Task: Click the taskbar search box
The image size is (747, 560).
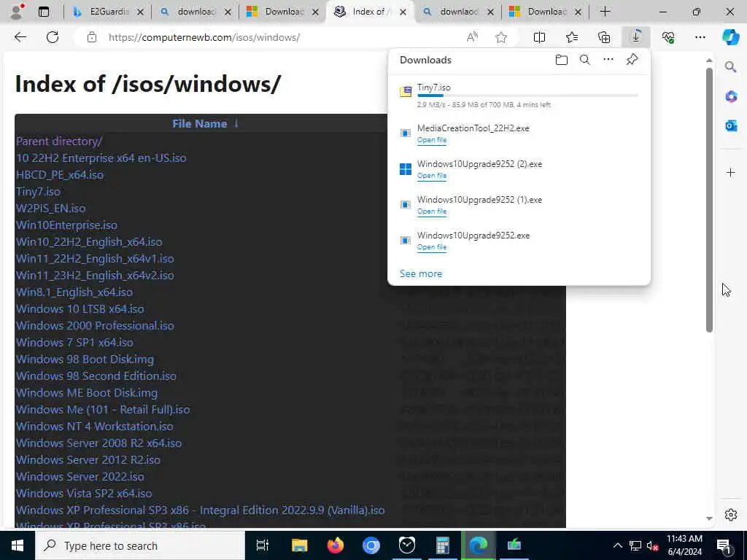Action: point(139,545)
